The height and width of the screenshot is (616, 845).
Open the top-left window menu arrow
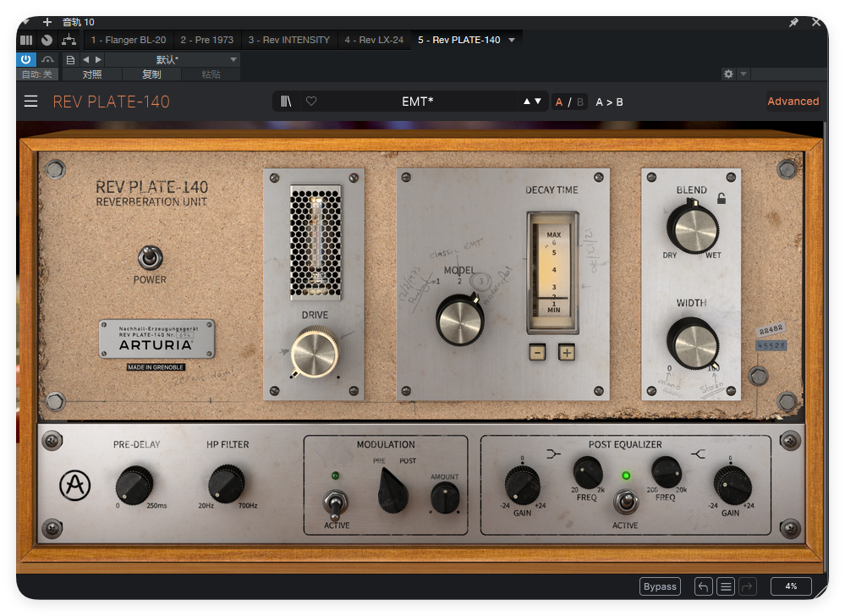coord(25,21)
